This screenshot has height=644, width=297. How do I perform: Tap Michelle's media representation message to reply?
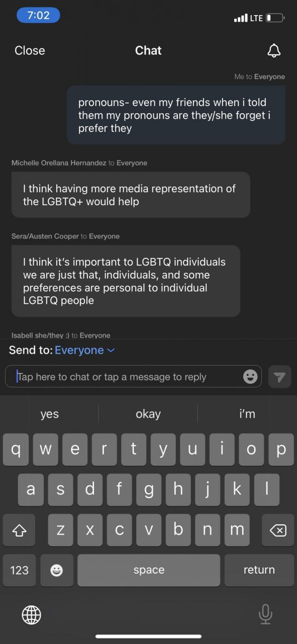point(131,195)
